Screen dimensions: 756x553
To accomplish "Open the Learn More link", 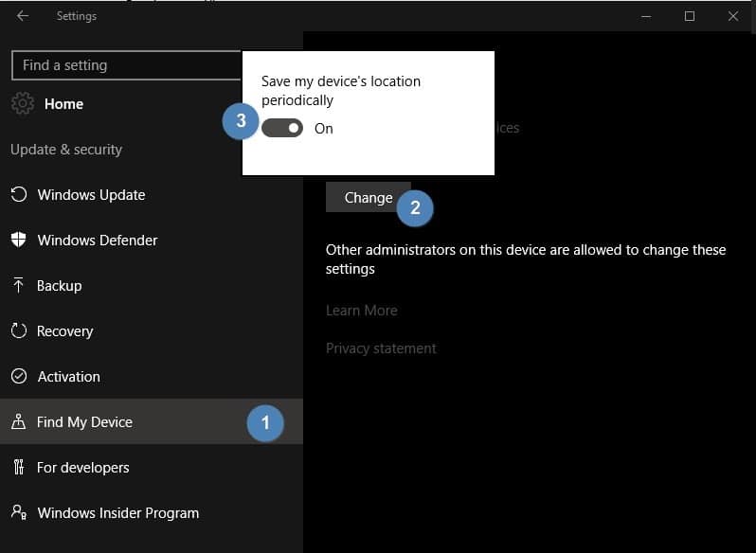I will pyautogui.click(x=362, y=311).
